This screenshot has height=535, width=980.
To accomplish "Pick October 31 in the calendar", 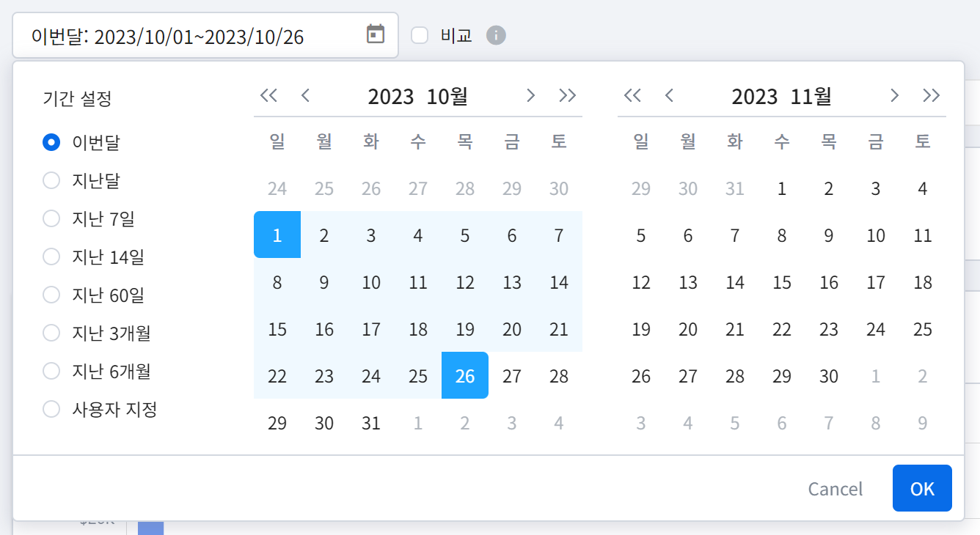I will tap(371, 424).
